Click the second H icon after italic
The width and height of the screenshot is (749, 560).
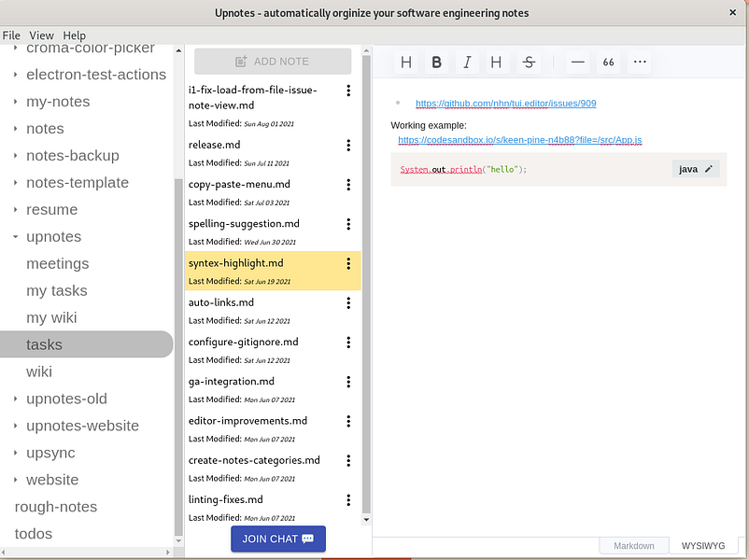pos(496,62)
